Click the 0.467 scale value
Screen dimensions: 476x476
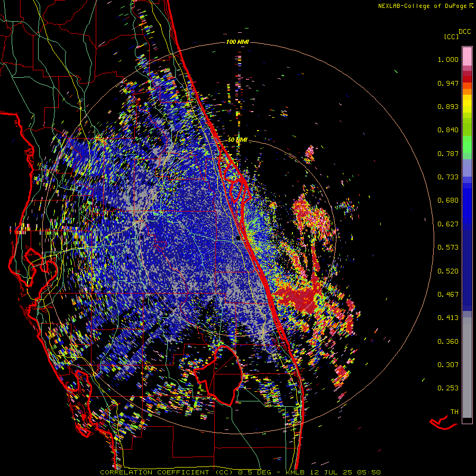pyautogui.click(x=448, y=295)
